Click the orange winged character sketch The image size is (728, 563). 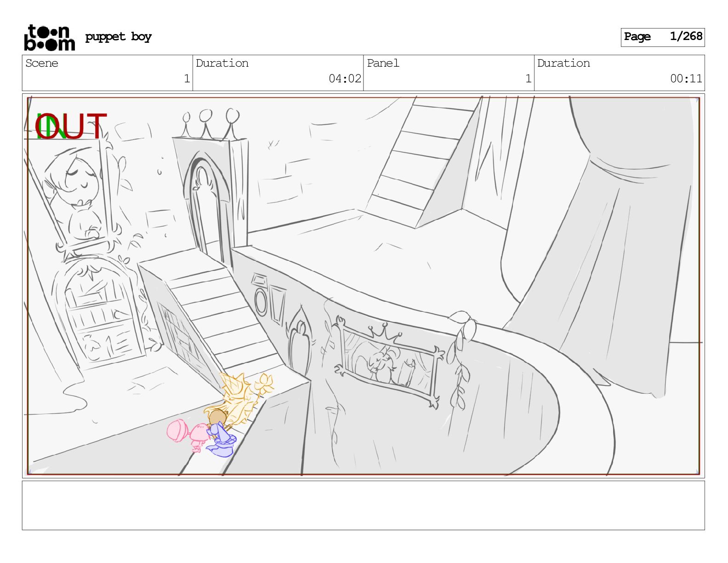click(x=240, y=399)
